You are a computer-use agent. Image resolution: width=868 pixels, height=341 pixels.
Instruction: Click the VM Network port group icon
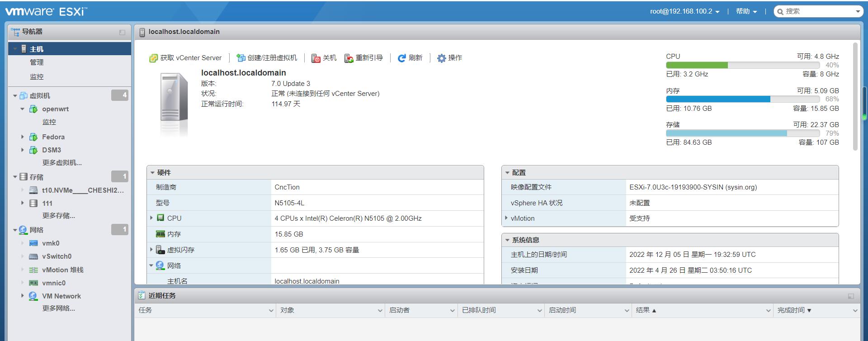33,296
